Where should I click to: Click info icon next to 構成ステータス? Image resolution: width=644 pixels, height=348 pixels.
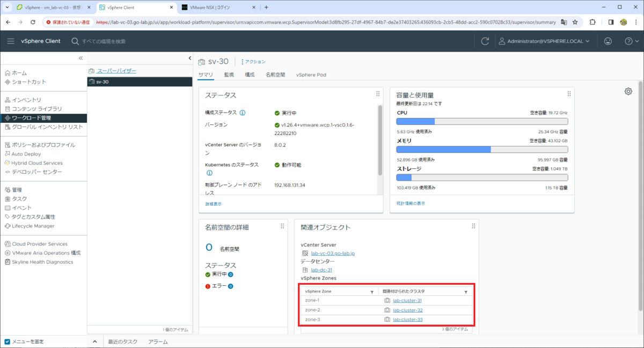243,113
